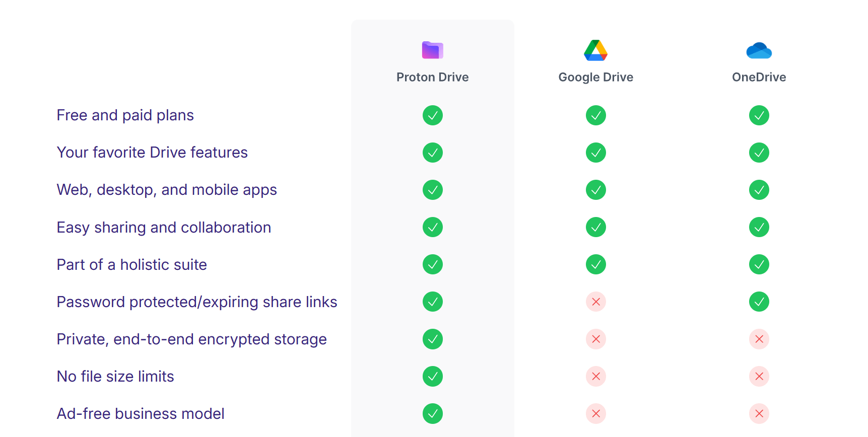Click Google Drive's checkmark for holistic suite

[x=595, y=264]
